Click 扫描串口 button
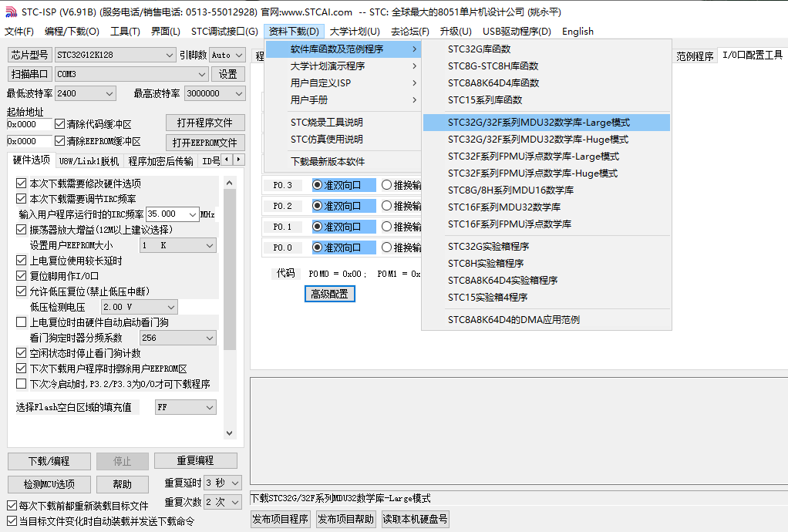 coord(29,74)
